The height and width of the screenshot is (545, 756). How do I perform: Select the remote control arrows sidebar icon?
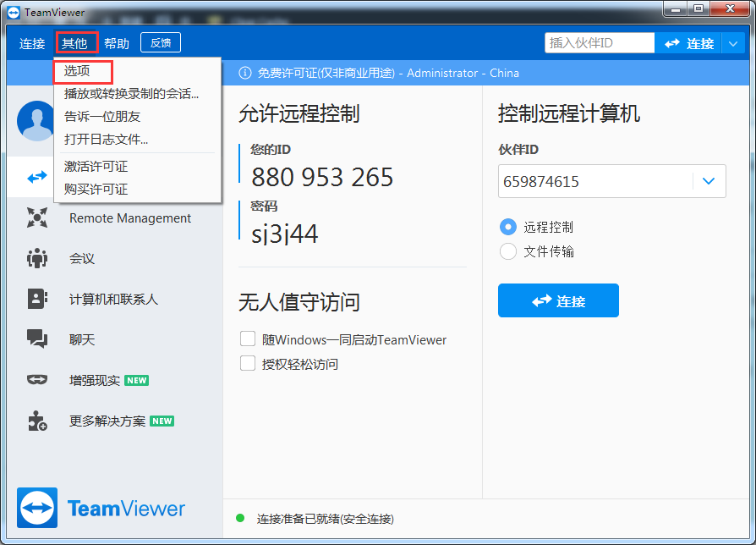37,177
